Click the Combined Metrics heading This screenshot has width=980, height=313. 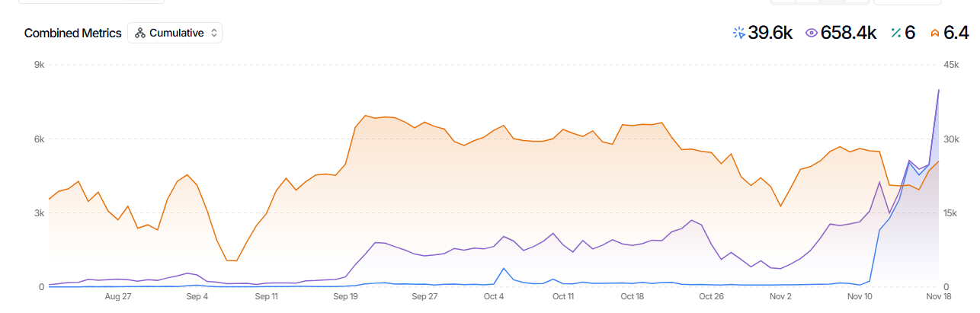tap(72, 33)
